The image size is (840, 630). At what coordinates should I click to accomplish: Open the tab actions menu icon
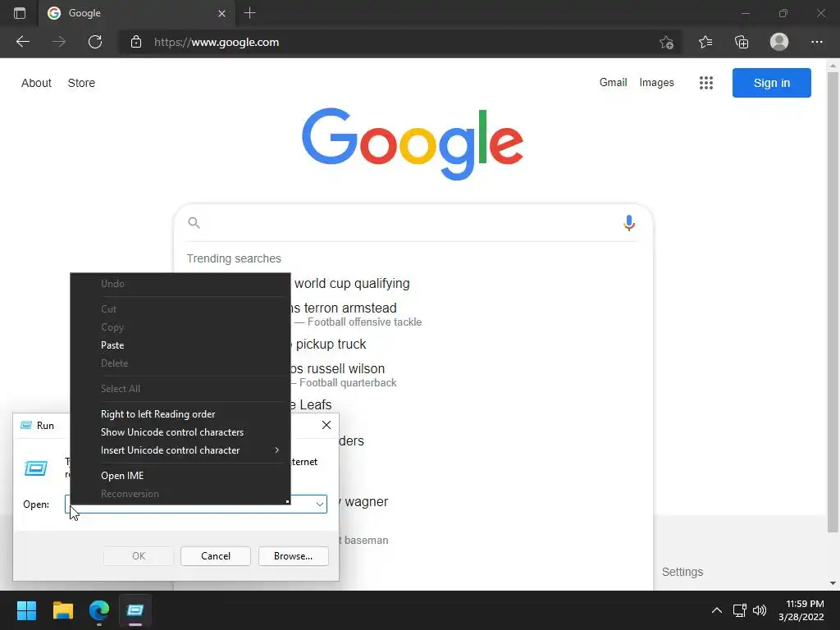click(x=20, y=13)
